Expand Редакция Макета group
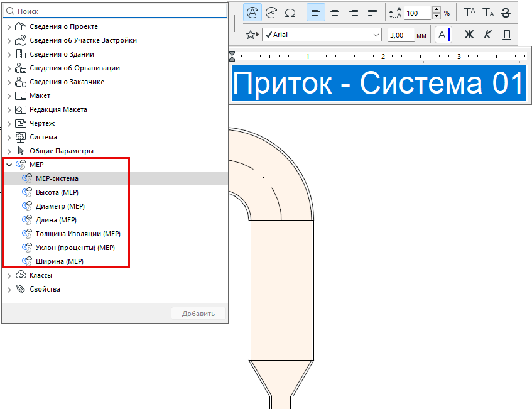 click(x=9, y=110)
